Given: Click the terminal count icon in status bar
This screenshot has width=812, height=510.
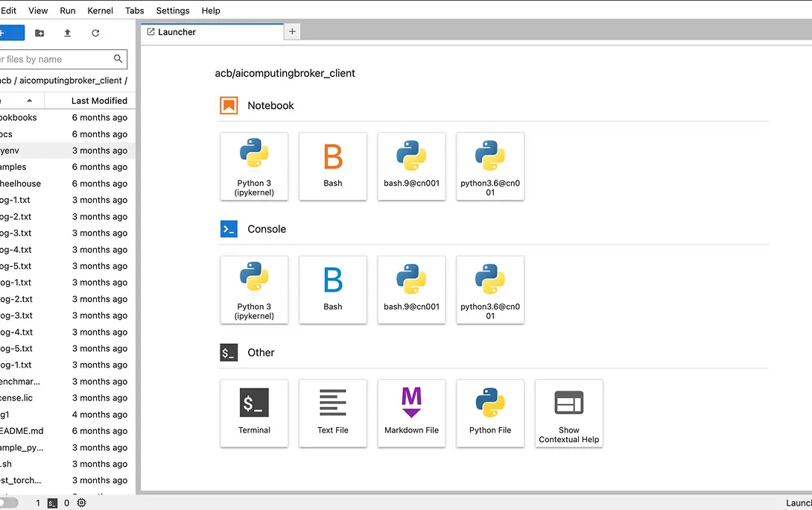Looking at the screenshot, I should click(52, 503).
